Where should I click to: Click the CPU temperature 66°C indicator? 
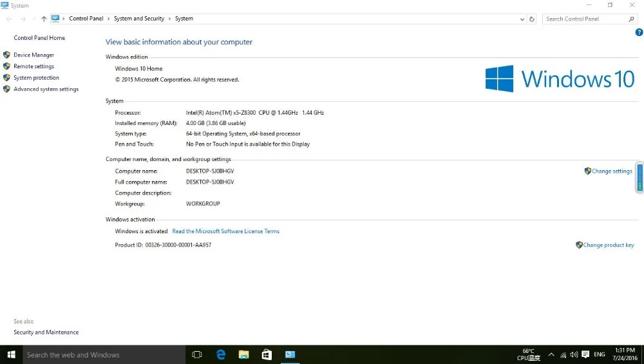click(x=529, y=354)
